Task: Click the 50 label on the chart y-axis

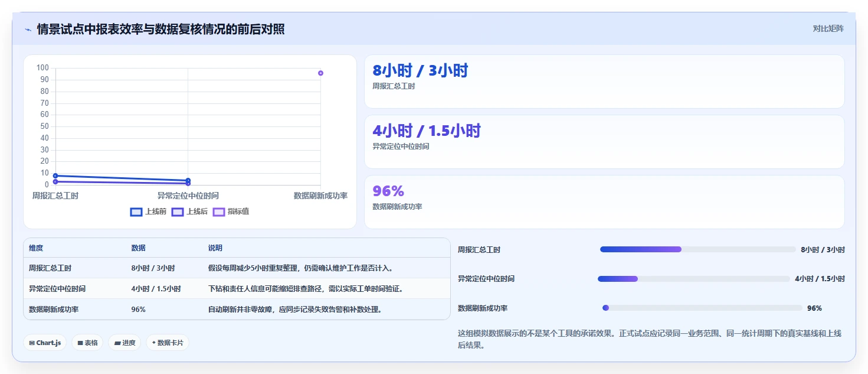Action: 45,126
